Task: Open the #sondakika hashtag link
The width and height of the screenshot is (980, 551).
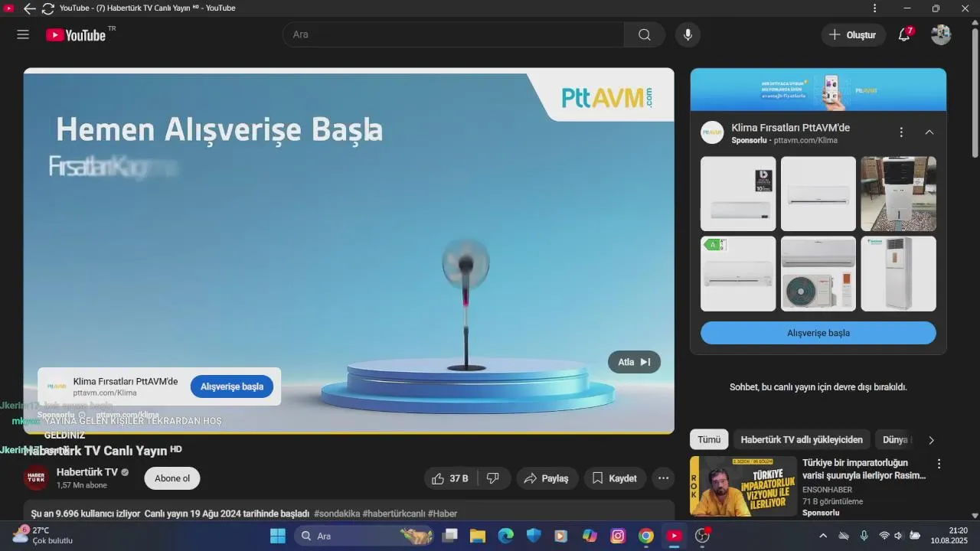Action: tap(337, 514)
